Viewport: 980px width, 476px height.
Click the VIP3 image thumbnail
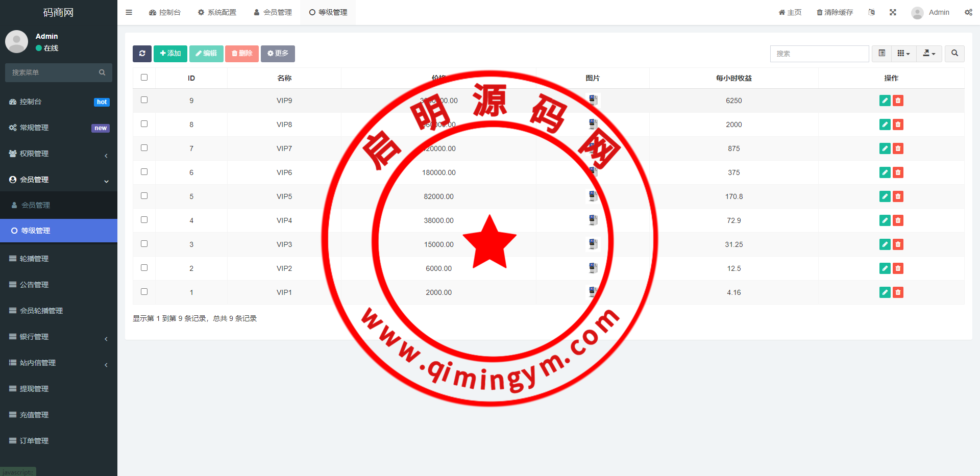tap(593, 244)
